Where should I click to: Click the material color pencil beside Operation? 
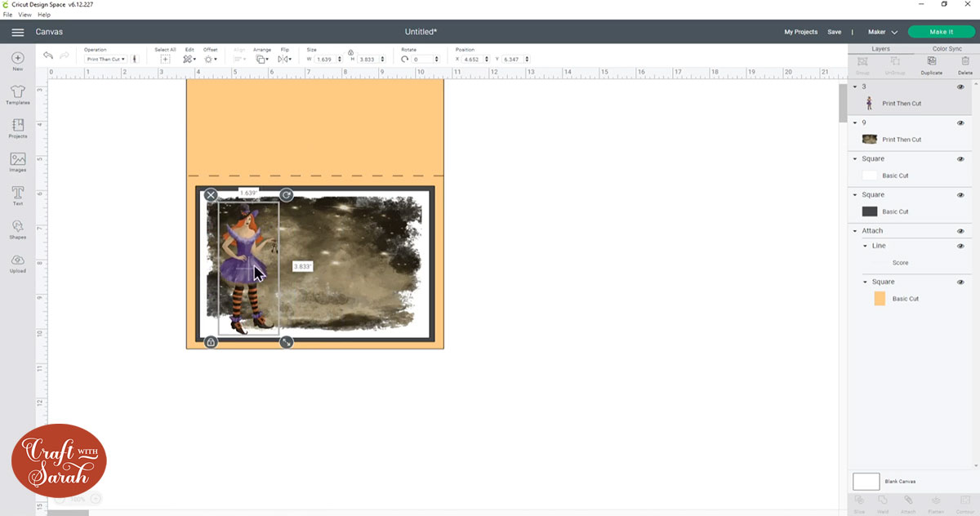point(135,60)
